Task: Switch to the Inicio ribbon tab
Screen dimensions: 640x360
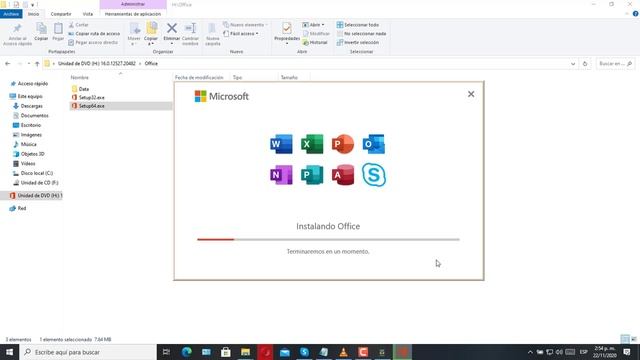Action: [x=33, y=14]
